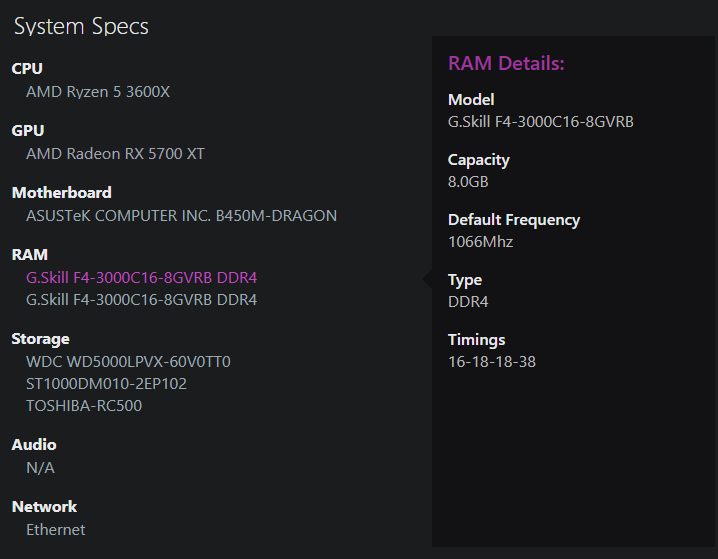Click the 1066Mhz default frequency value
Screen dimensions: 718x559
[480, 241]
